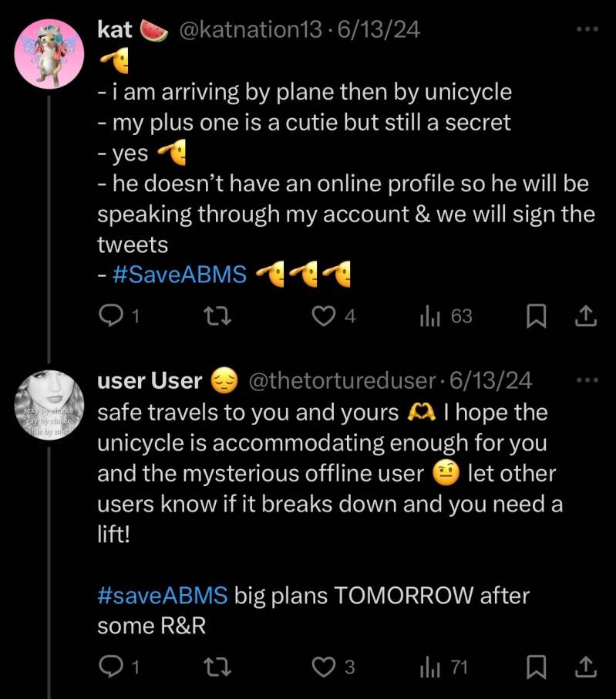The width and height of the screenshot is (616, 699).
Task: Reply to kat's unicycle tweet
Action: pyautogui.click(x=113, y=316)
